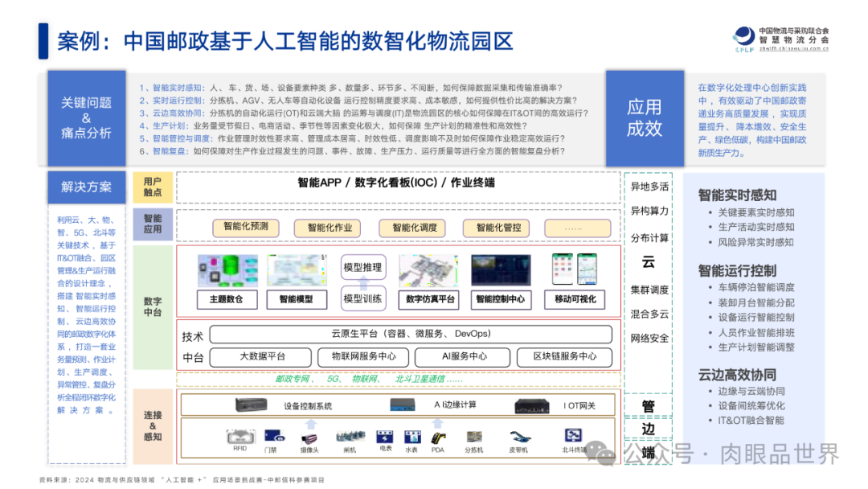Click the 设备控制系统 controller device icon
The width and height of the screenshot is (868, 489).
(252, 405)
